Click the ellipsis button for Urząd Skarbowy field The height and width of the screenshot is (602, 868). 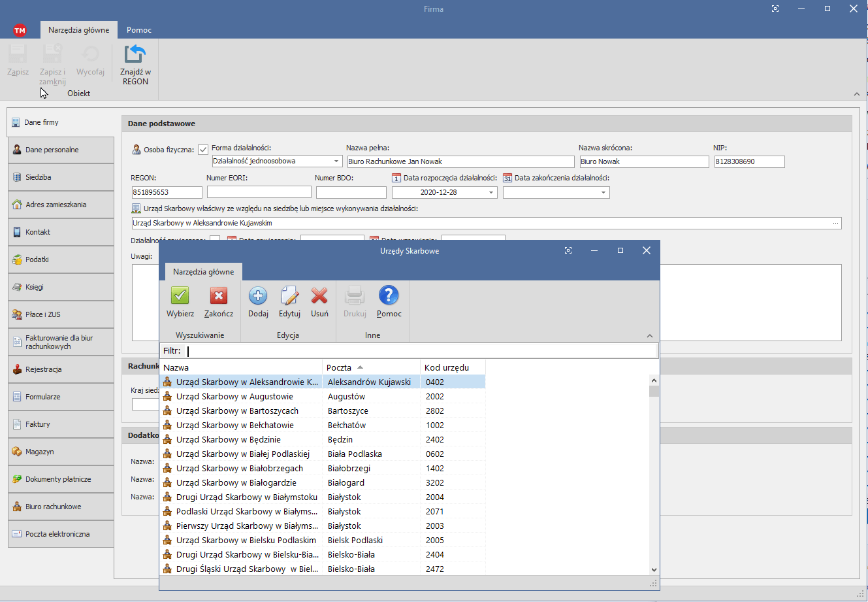click(835, 224)
